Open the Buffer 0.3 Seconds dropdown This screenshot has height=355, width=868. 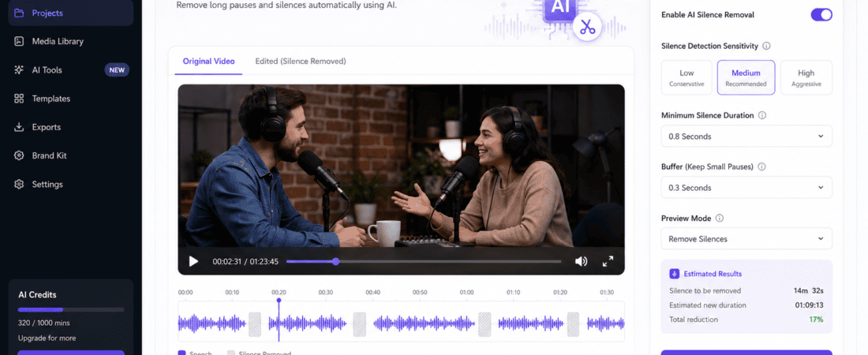(746, 188)
